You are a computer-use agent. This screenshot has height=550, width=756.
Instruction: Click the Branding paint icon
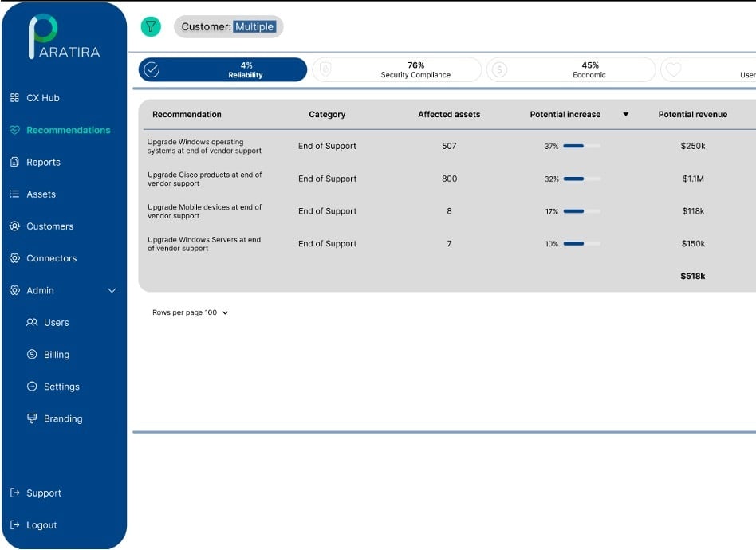tap(32, 418)
